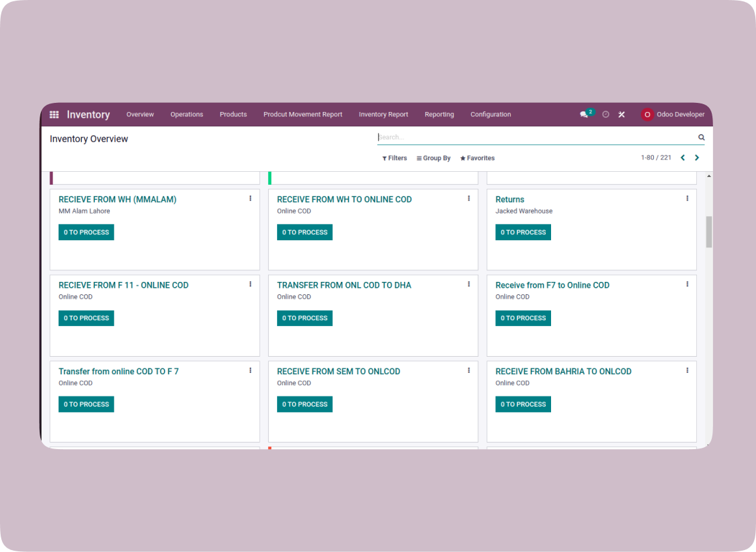Open the Prodcut Movement Report menu
The width and height of the screenshot is (756, 552).
coord(303,115)
